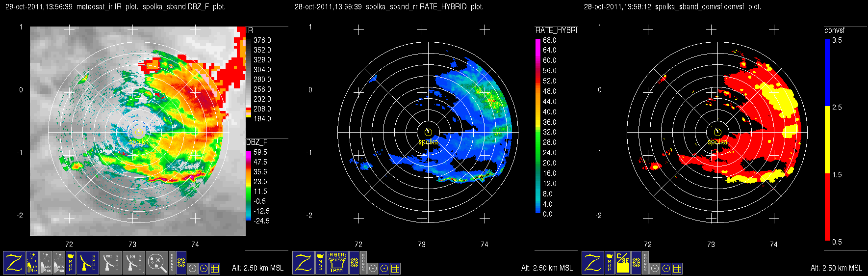Screen dimensions: 868x276
Task: Toggle the MAP overlay in the RATE_HYBRID panel
Action: click(320, 263)
